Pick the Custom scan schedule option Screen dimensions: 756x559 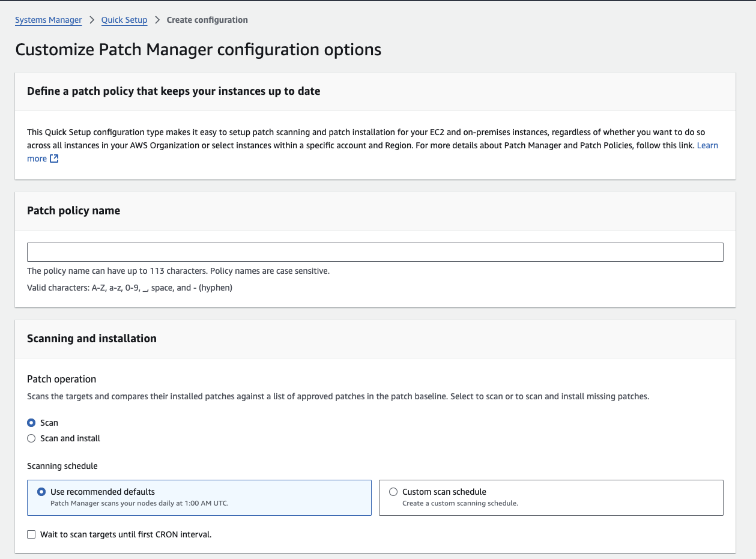551,497
